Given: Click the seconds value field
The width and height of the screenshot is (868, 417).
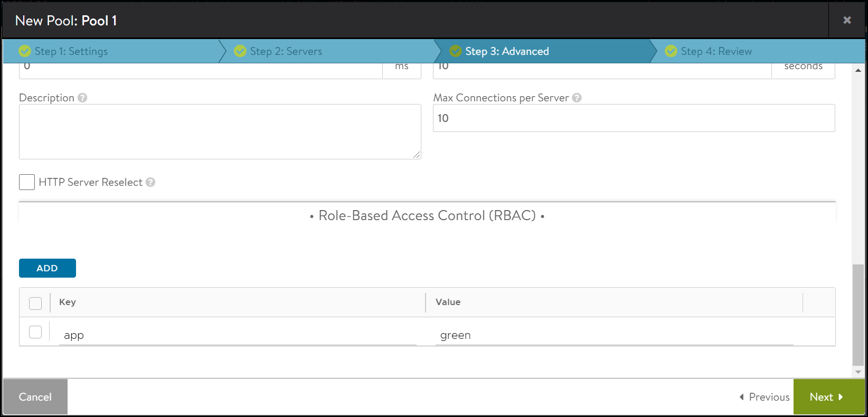Looking at the screenshot, I should coord(602,71).
